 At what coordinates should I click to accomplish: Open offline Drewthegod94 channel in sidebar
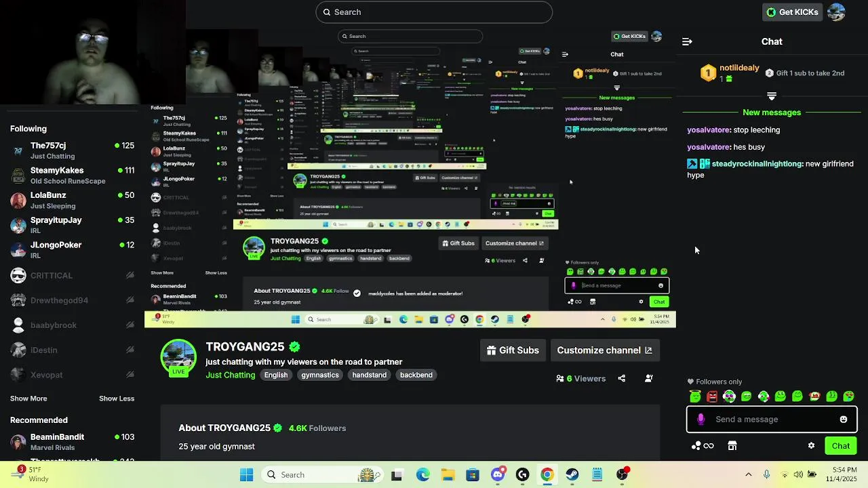72,300
